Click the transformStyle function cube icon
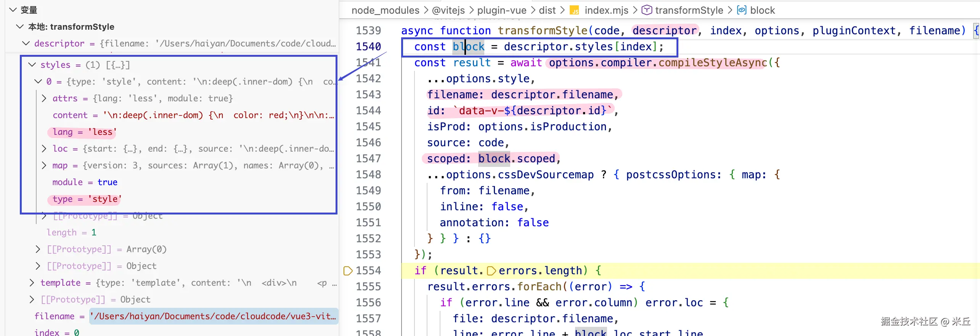 pyautogui.click(x=647, y=10)
